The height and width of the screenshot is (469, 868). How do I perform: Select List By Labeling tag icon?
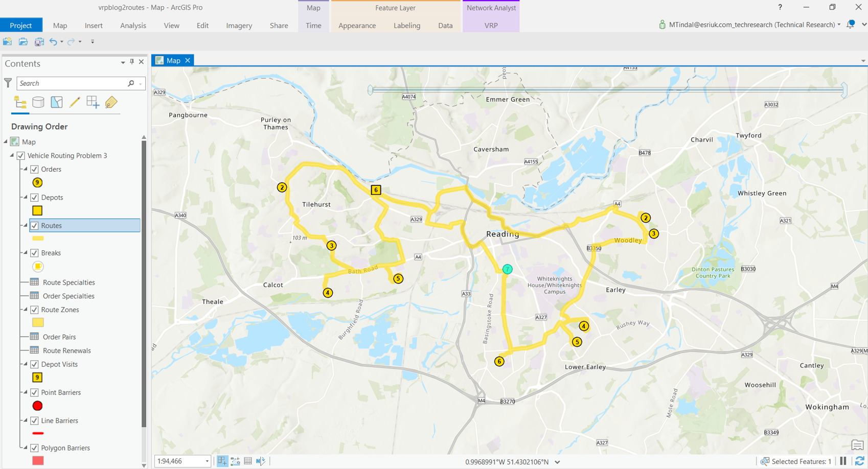(x=111, y=103)
